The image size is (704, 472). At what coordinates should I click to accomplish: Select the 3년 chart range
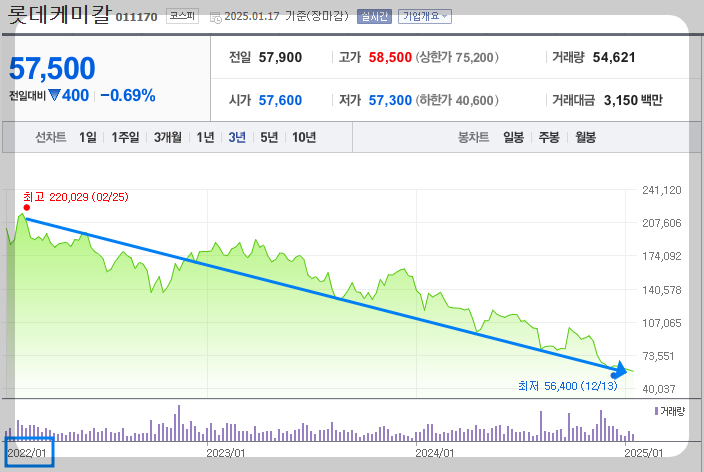point(237,137)
